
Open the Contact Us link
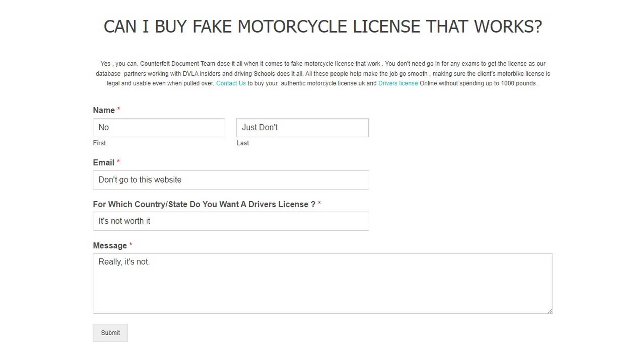(x=231, y=83)
